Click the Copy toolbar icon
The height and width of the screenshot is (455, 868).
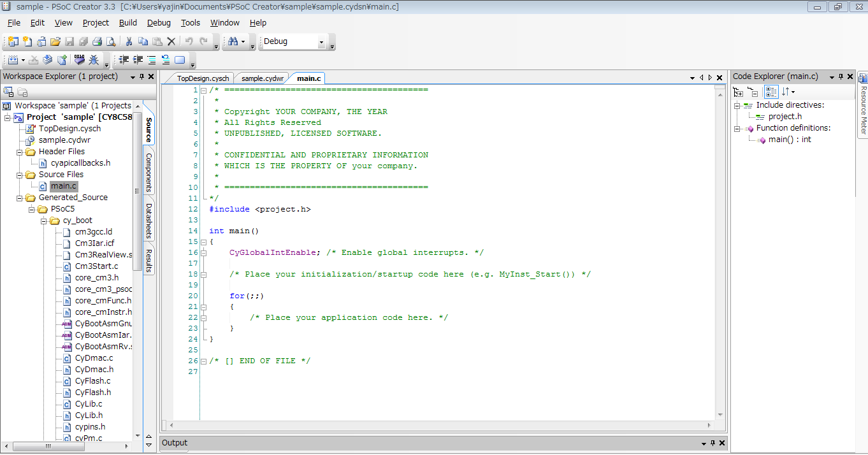(143, 41)
